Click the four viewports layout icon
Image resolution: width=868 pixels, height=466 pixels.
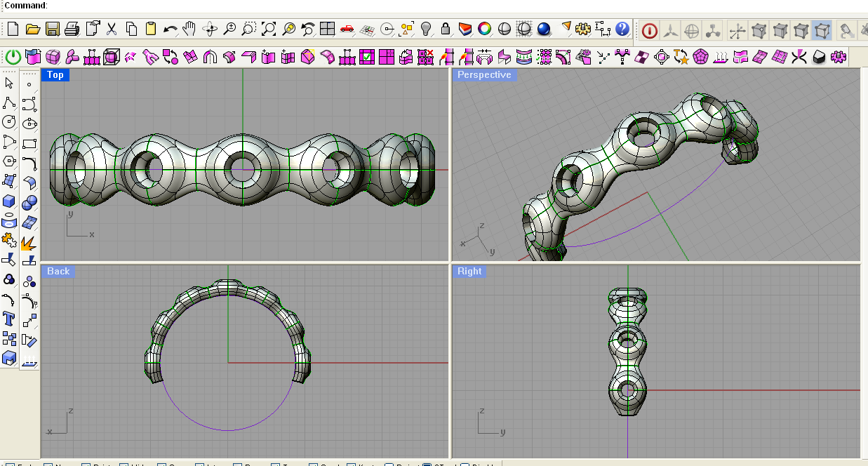[x=327, y=29]
